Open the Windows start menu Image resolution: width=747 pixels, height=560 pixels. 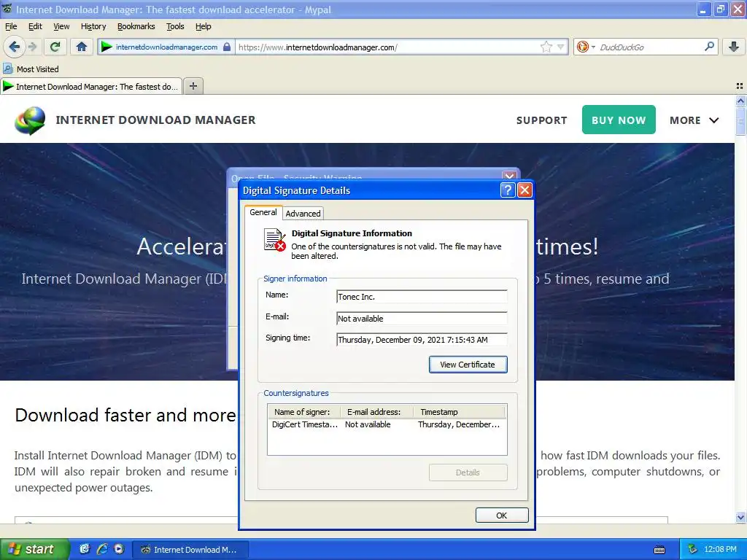35,550
